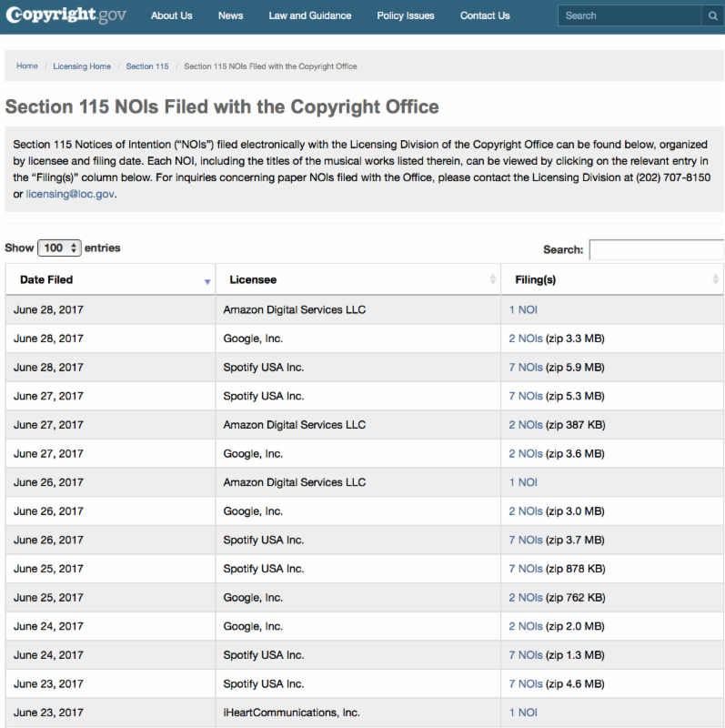The image size is (725, 728).
Task: Click the licensing@loc.gov email link
Action: (x=70, y=194)
